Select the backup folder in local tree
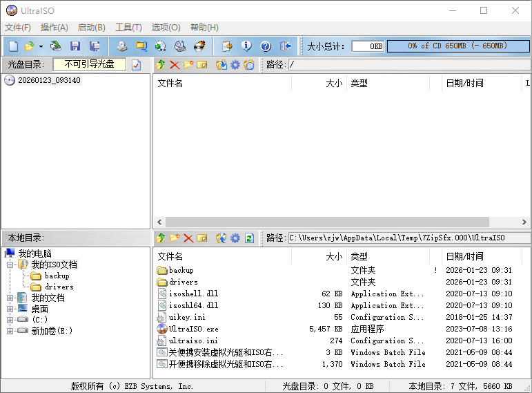This screenshot has width=532, height=393. 57,276
